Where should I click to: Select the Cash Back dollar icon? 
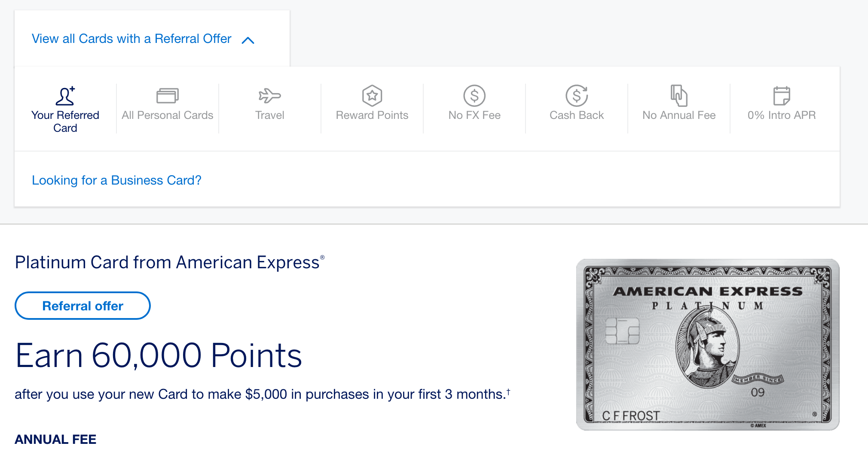click(577, 96)
